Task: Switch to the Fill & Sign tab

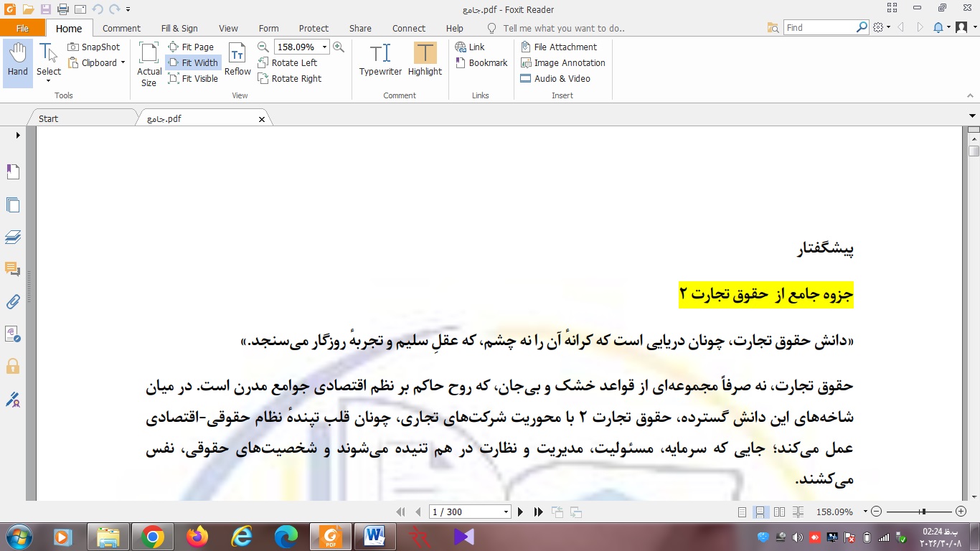Action: 179,28
